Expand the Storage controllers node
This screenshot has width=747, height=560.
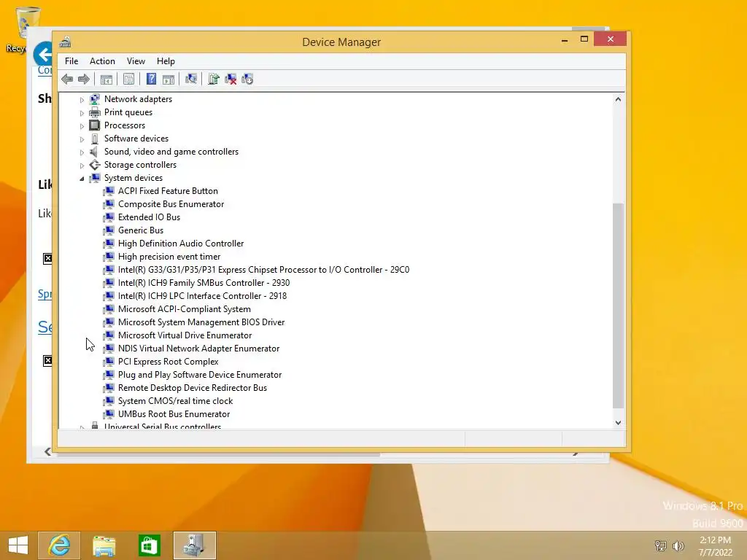[x=82, y=166]
